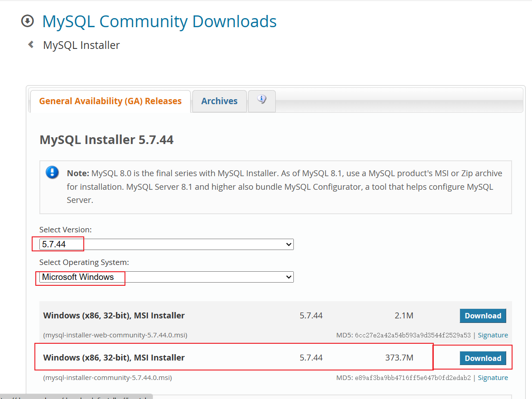The width and height of the screenshot is (532, 399).
Task: Click the 2.1M file size text
Action: coord(404,316)
